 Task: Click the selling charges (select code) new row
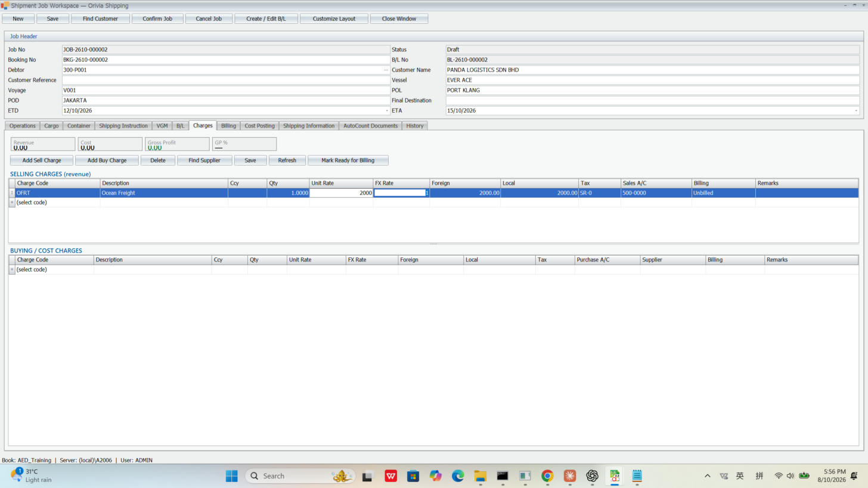coord(57,203)
